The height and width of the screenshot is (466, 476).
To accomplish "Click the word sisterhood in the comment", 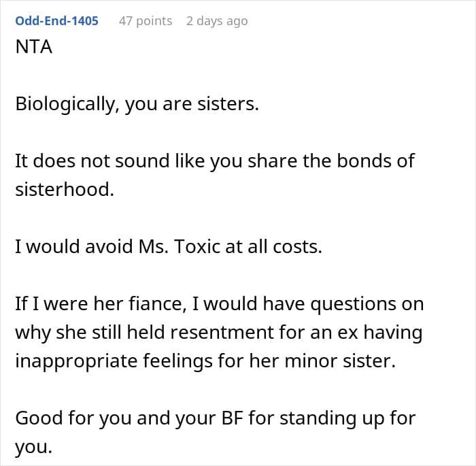I will [65, 190].
